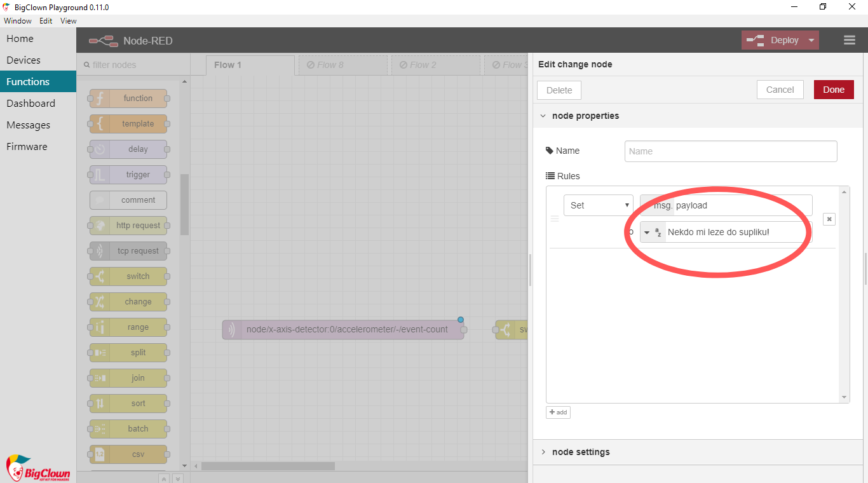
Task: Select the comment node in palette
Action: 128,200
